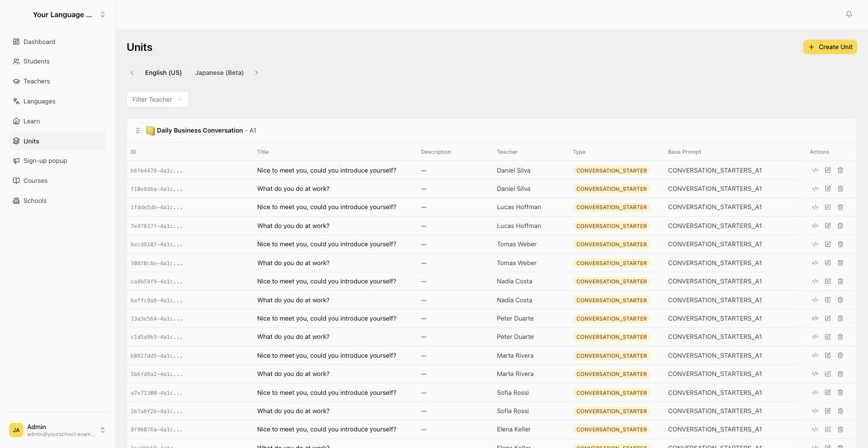Click the Create Unit button
The image size is (868, 448).
(830, 47)
